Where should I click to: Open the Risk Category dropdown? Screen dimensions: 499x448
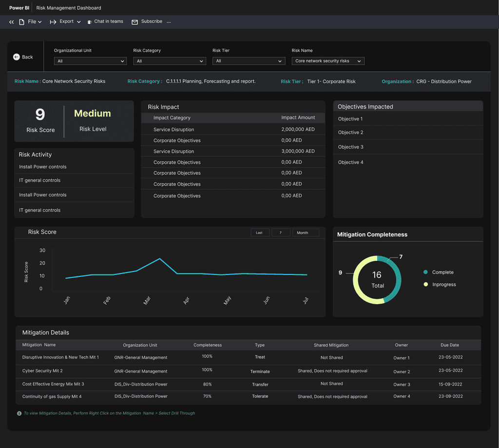point(169,61)
